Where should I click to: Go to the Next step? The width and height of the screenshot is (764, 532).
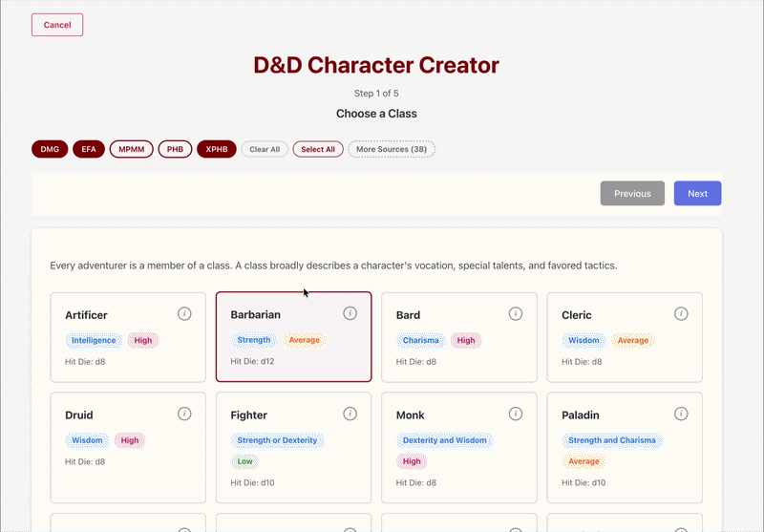pos(698,193)
